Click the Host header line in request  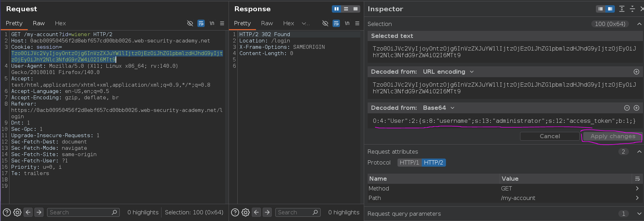click(x=111, y=41)
